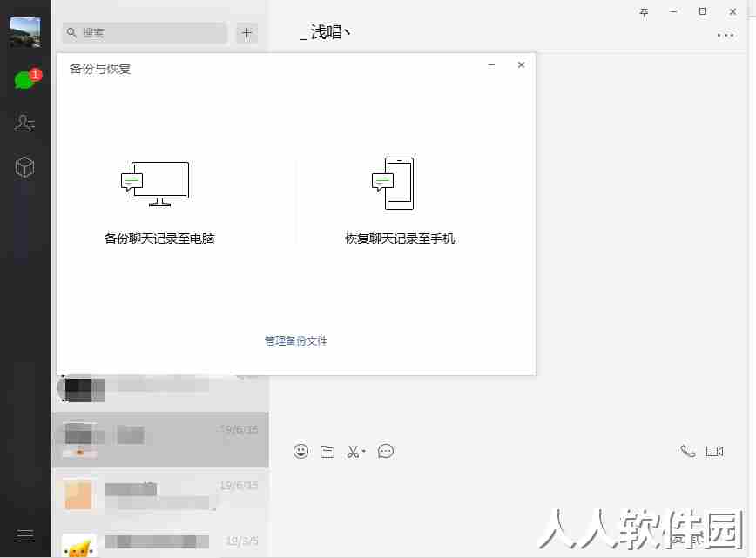Image resolution: width=756 pixels, height=558 pixels.
Task: Open the contacts icon in sidebar
Action: pyautogui.click(x=24, y=124)
